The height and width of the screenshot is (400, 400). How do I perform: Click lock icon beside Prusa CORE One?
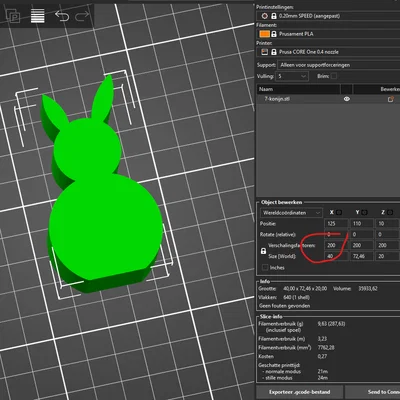tap(274, 52)
